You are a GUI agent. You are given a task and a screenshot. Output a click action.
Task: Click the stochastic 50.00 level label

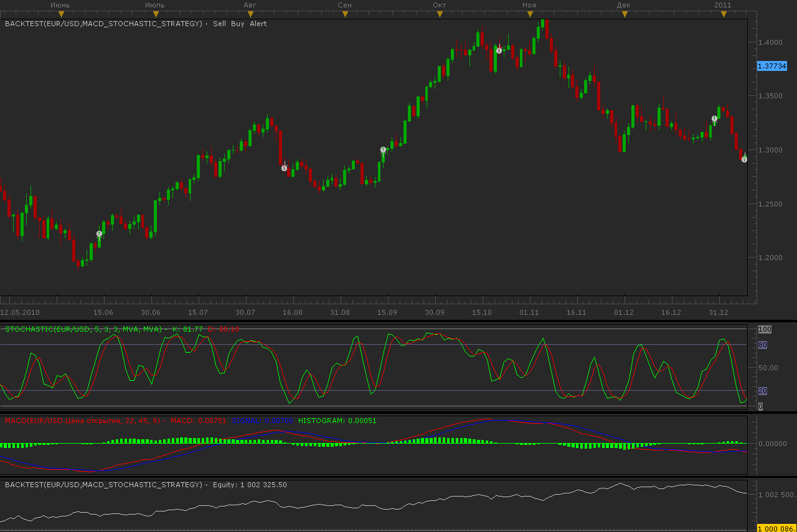pos(768,368)
